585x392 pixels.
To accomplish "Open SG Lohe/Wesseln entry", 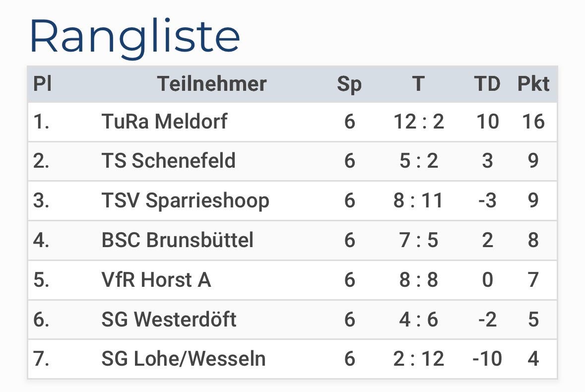I will (x=183, y=359).
